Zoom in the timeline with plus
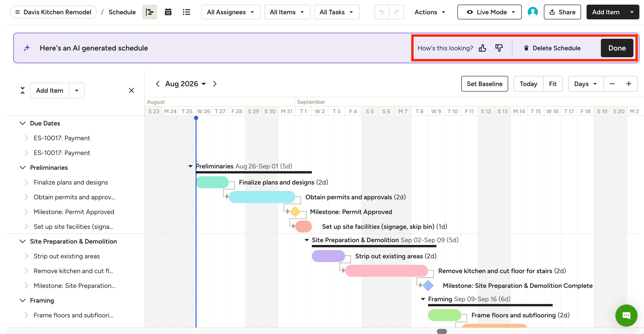This screenshot has width=644, height=334. (x=629, y=84)
